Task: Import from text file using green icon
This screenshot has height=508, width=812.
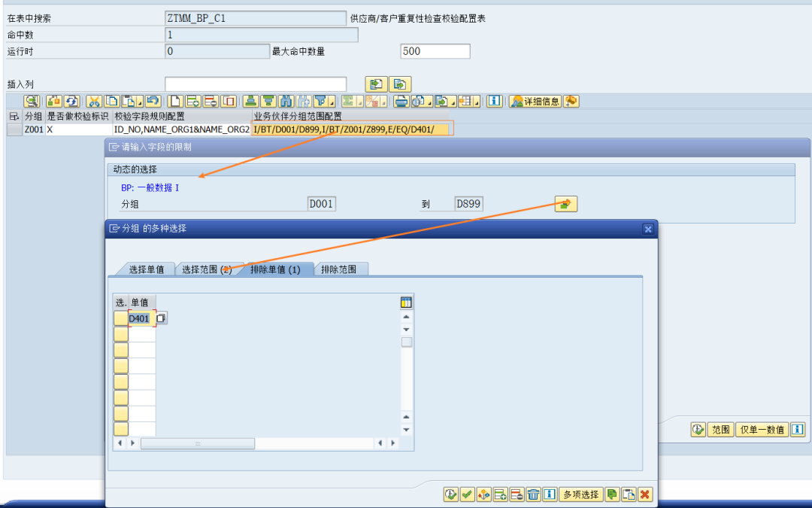Action: click(x=612, y=494)
